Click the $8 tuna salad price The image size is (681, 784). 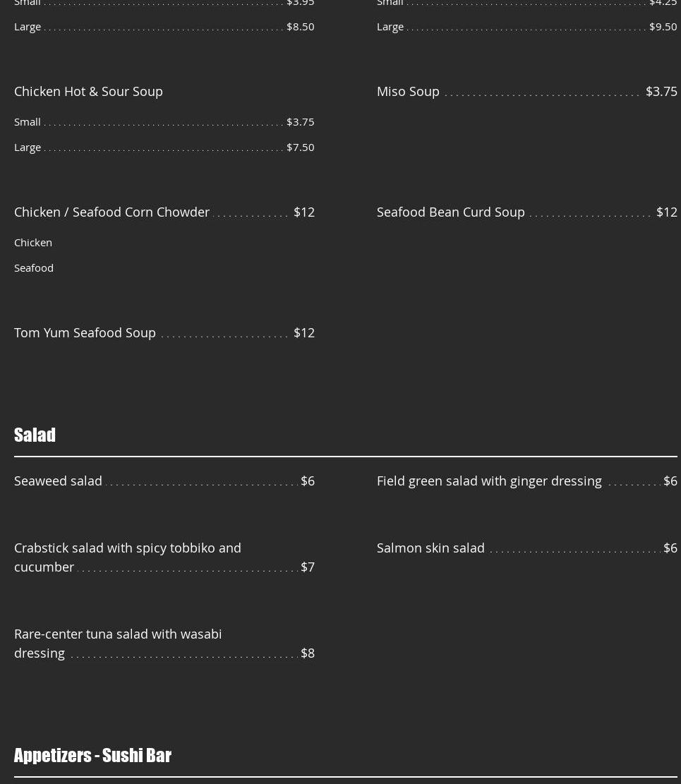308,653
